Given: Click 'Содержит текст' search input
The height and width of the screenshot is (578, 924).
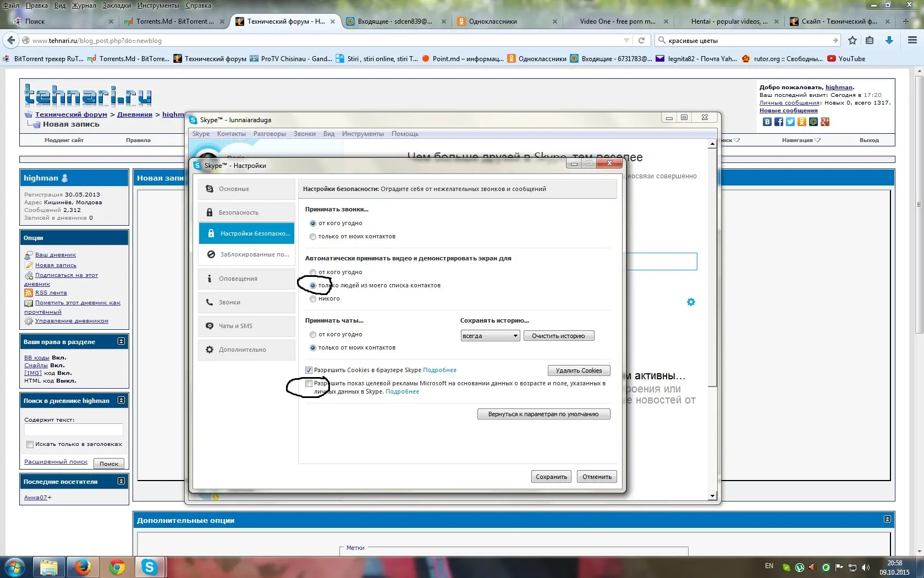Looking at the screenshot, I should pos(74,430).
